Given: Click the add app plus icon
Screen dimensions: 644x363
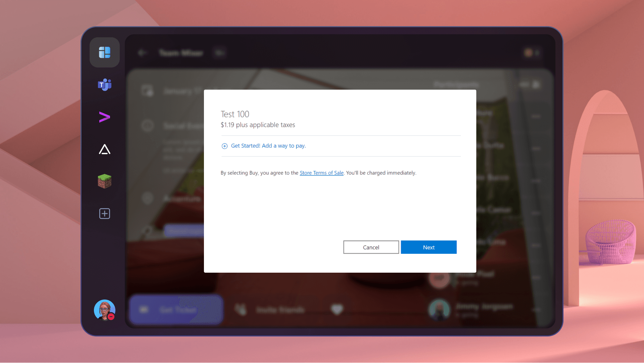Looking at the screenshot, I should (x=104, y=214).
